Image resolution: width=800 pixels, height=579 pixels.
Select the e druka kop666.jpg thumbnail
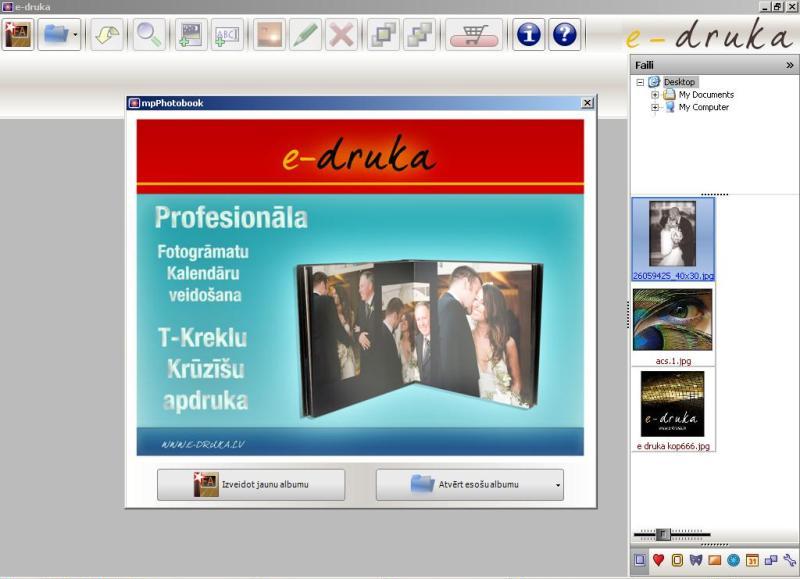point(672,404)
